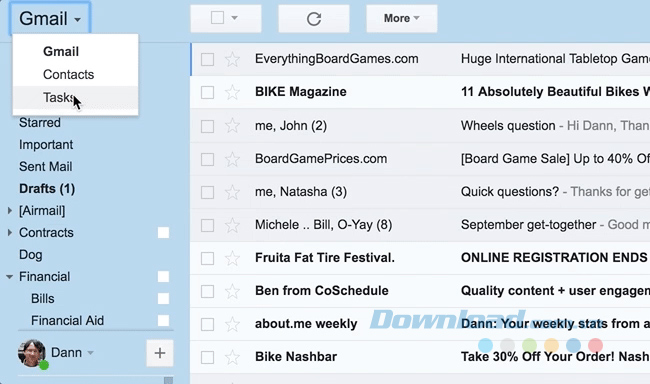Screen dimensions: 650x384
Task: Star the me, John (2) conversation
Action: tap(232, 126)
